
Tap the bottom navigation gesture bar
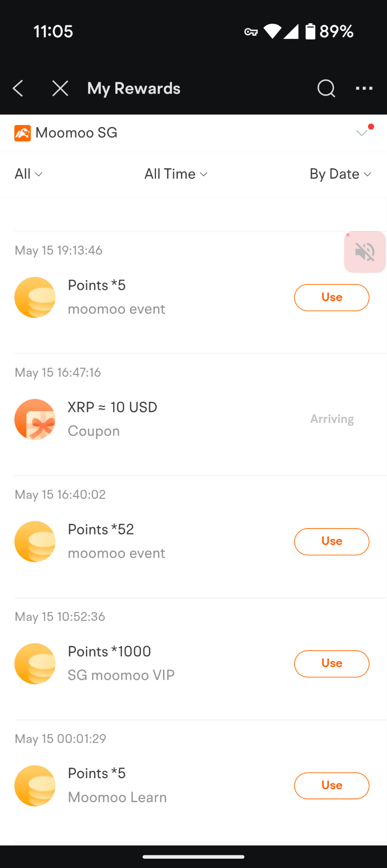tap(193, 857)
